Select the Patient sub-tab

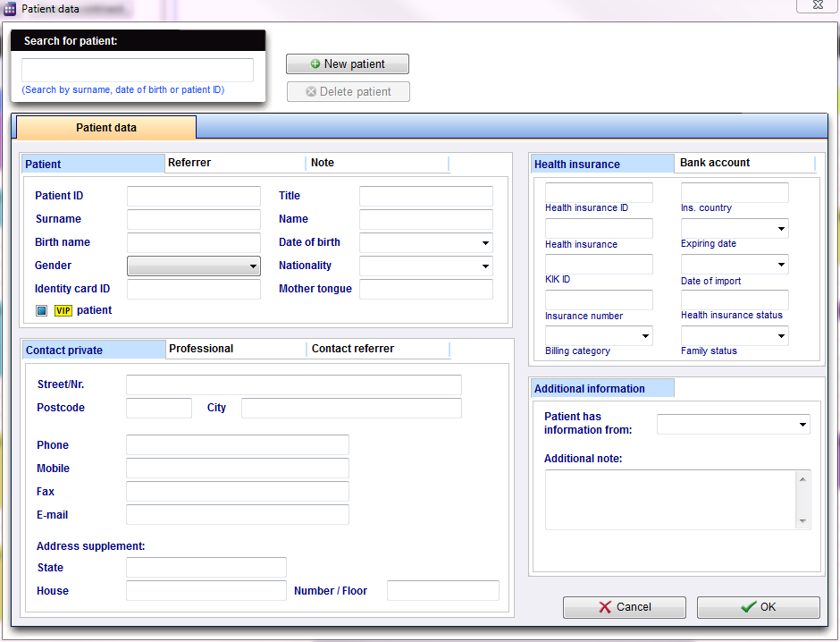coord(93,164)
